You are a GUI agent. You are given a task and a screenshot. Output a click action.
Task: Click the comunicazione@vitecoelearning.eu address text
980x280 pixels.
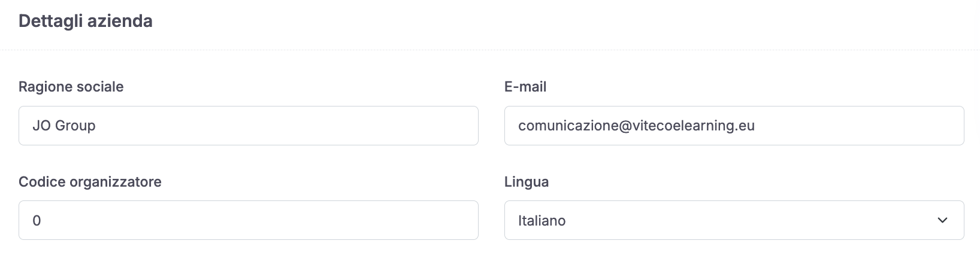click(636, 126)
